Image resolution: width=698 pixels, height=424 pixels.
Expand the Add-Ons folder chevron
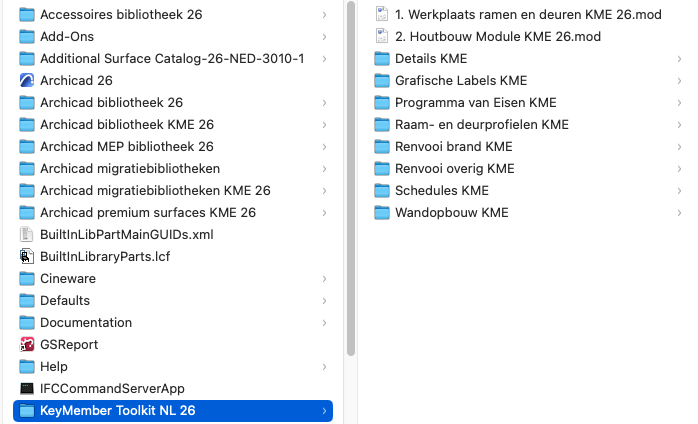pyautogui.click(x=325, y=37)
